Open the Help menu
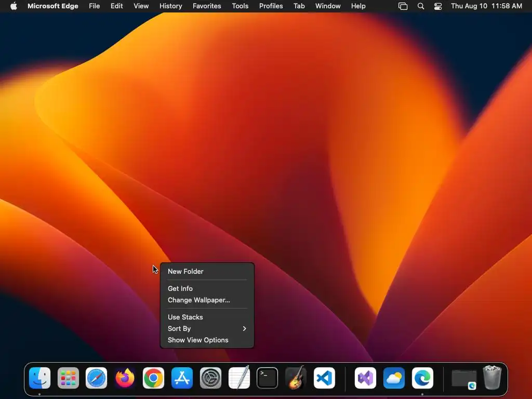 [x=358, y=6]
